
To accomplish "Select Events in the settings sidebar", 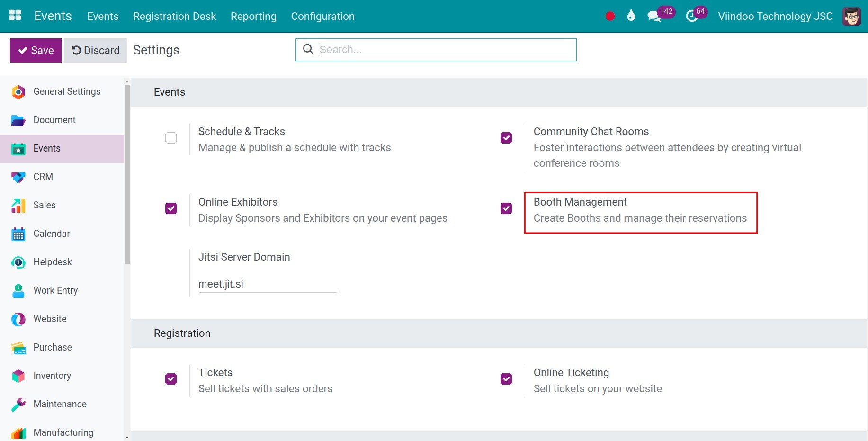I will [62, 149].
